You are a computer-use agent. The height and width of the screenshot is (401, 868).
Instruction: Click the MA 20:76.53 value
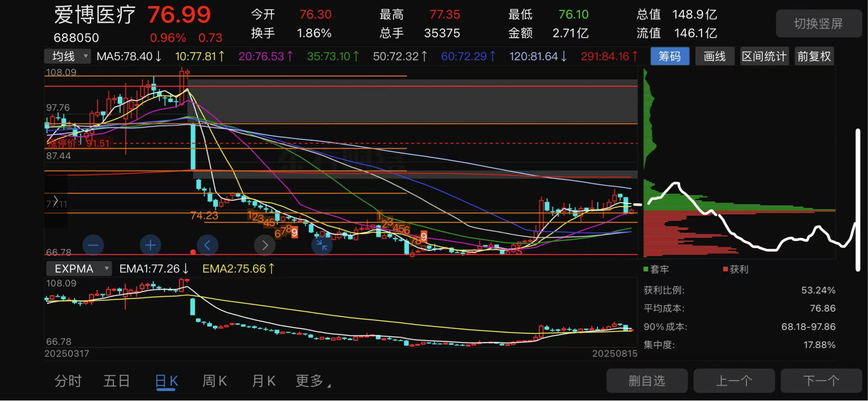click(x=266, y=56)
